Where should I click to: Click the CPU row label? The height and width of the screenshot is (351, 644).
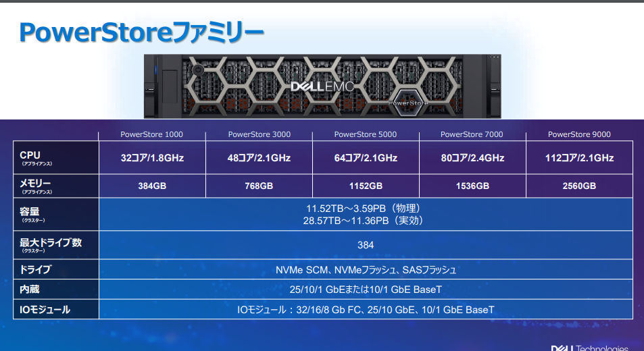coord(56,157)
